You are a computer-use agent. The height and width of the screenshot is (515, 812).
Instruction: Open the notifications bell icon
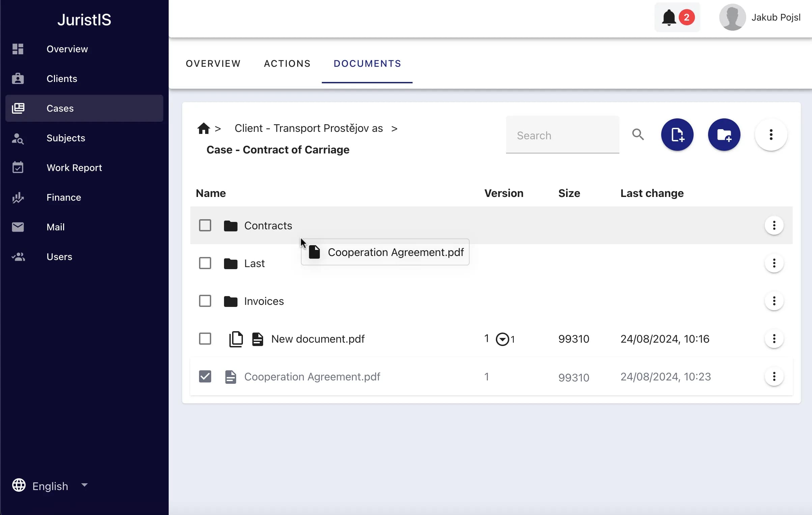pyautogui.click(x=669, y=18)
